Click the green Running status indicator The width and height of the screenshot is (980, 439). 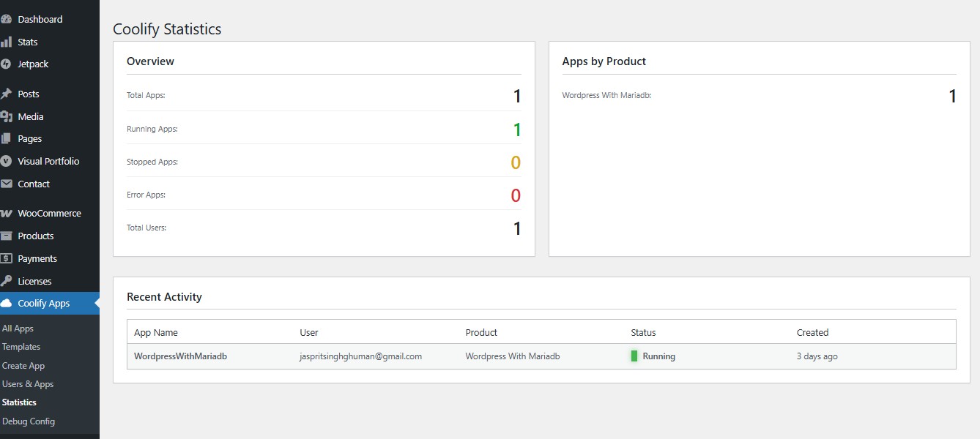tap(634, 356)
